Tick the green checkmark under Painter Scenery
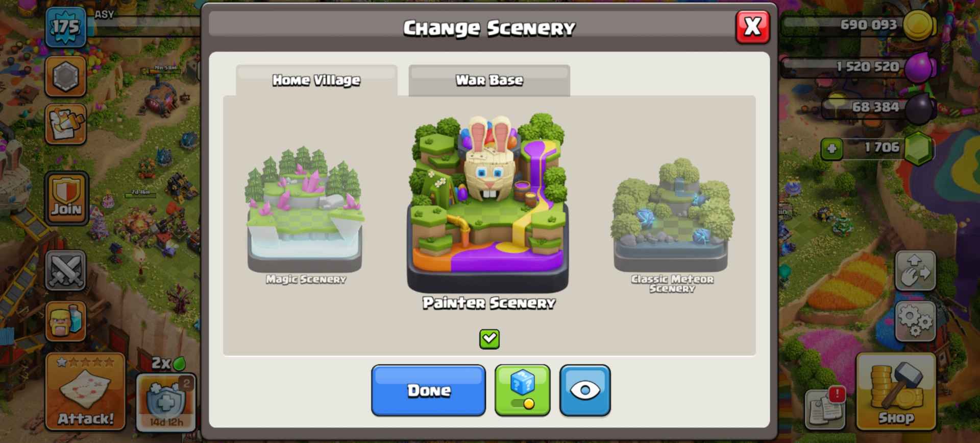The width and height of the screenshot is (980, 443). 489,339
